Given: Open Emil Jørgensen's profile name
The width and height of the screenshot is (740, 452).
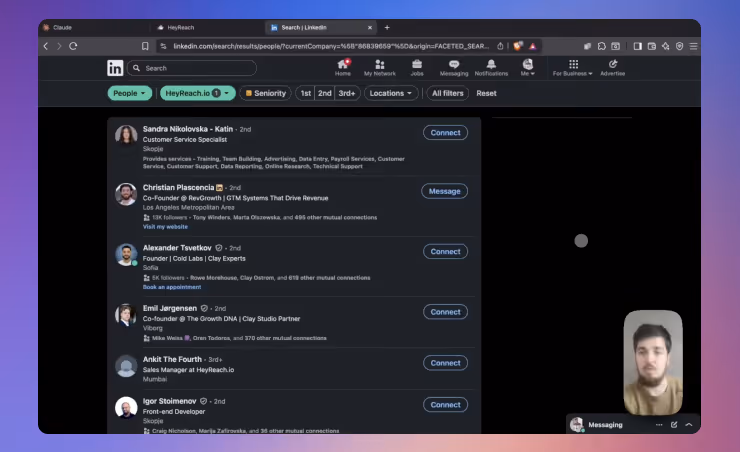Looking at the screenshot, I should pos(170,308).
